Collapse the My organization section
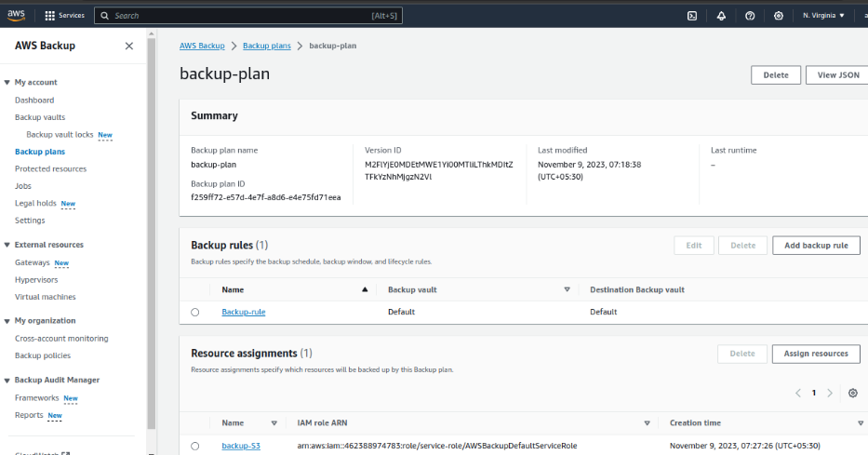Screen dimensions: 868x455 point(7,321)
